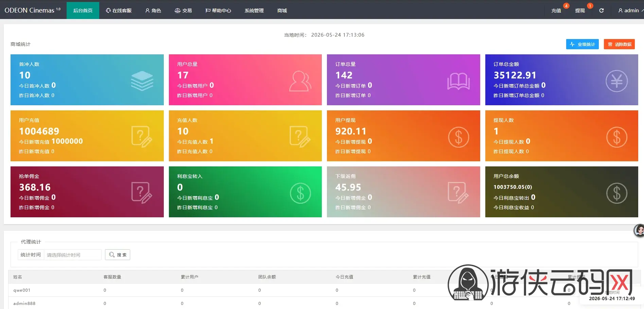The image size is (644, 309).
Task: Click the dollar icon in 提现人数 card
Action: tap(616, 137)
